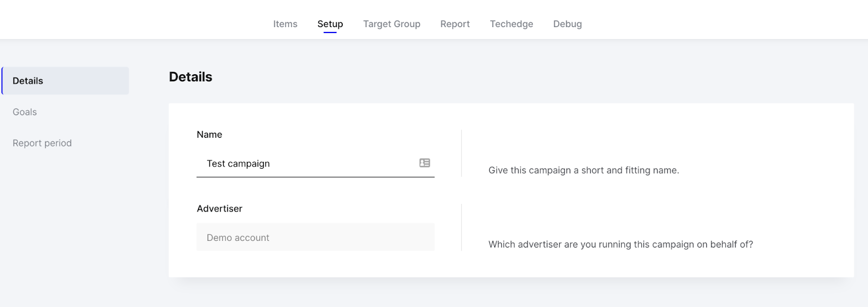This screenshot has height=307, width=868.
Task: Click the Advertiser field label
Action: tap(220, 208)
